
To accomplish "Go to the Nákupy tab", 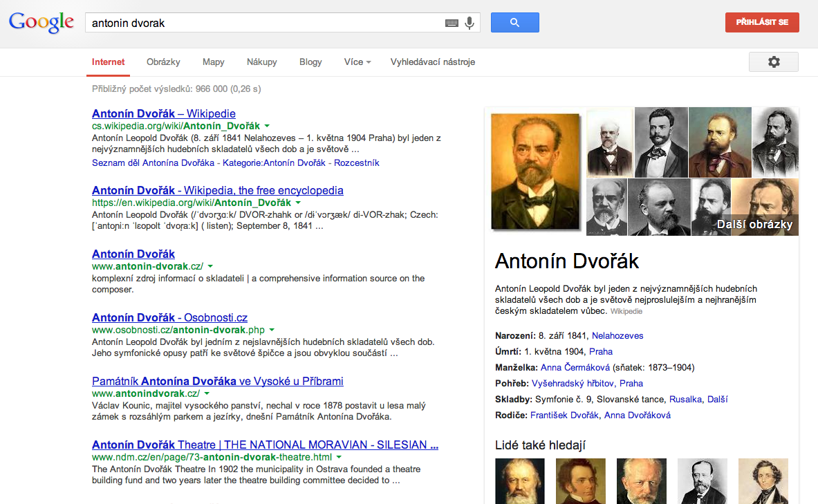I will pos(262,62).
